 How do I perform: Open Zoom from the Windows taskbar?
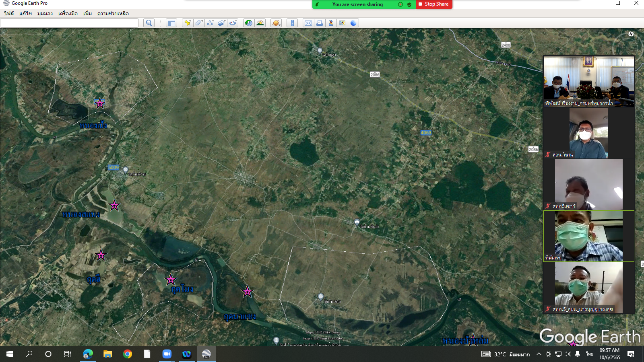point(167,354)
